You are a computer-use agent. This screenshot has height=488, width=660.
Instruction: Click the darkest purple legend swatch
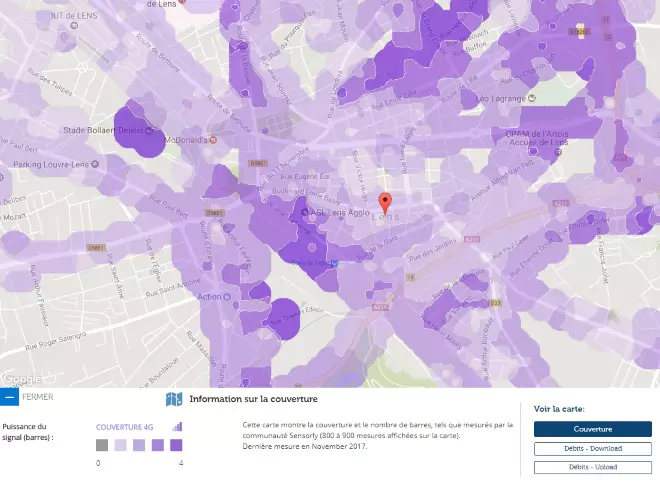176,445
